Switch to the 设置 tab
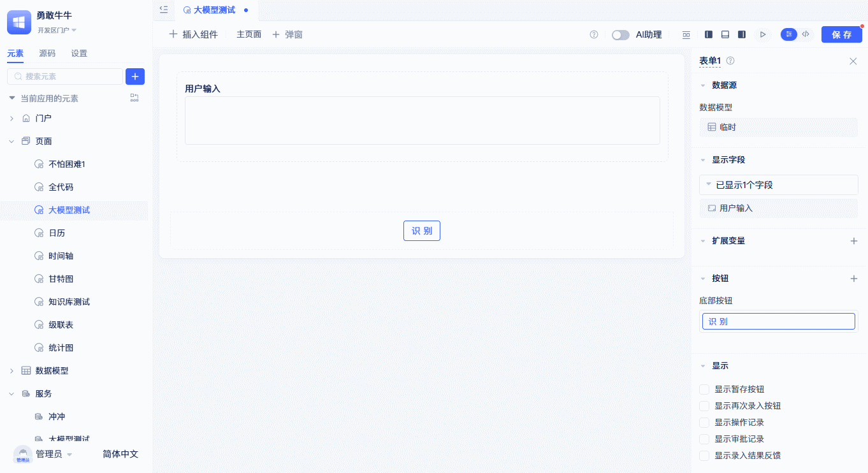The height and width of the screenshot is (473, 868). click(x=79, y=54)
